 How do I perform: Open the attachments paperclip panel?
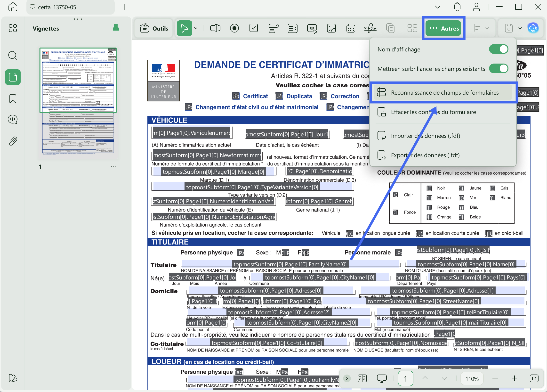tap(13, 141)
